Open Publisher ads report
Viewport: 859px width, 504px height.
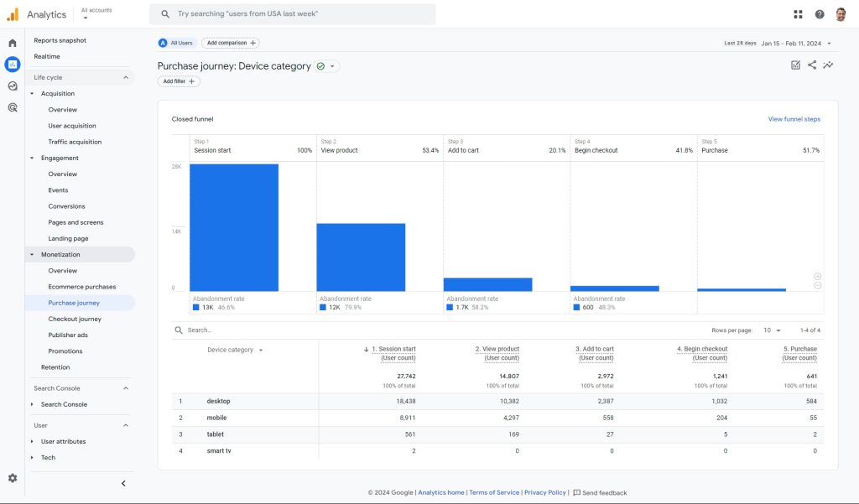(x=68, y=335)
